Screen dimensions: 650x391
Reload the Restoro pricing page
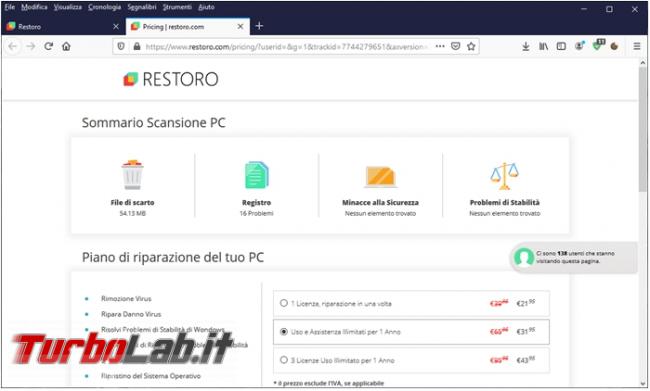49,46
